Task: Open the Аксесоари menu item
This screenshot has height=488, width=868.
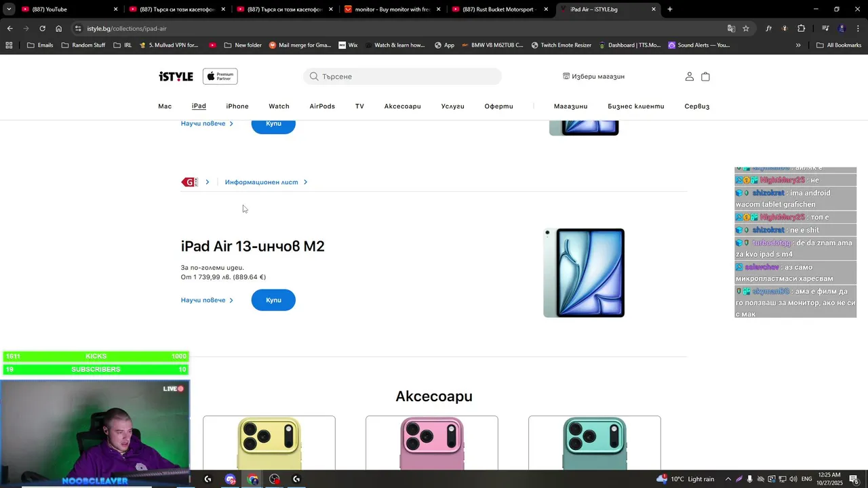Action: [403, 106]
